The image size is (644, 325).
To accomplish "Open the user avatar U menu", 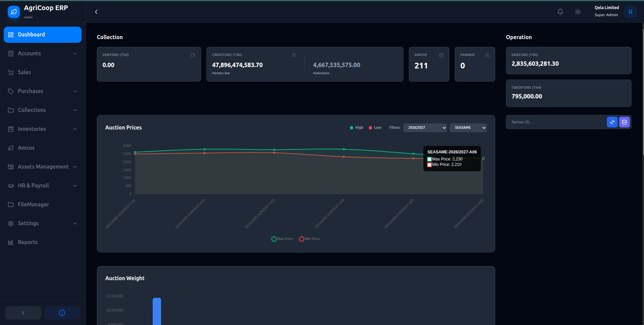I will click(x=630, y=12).
